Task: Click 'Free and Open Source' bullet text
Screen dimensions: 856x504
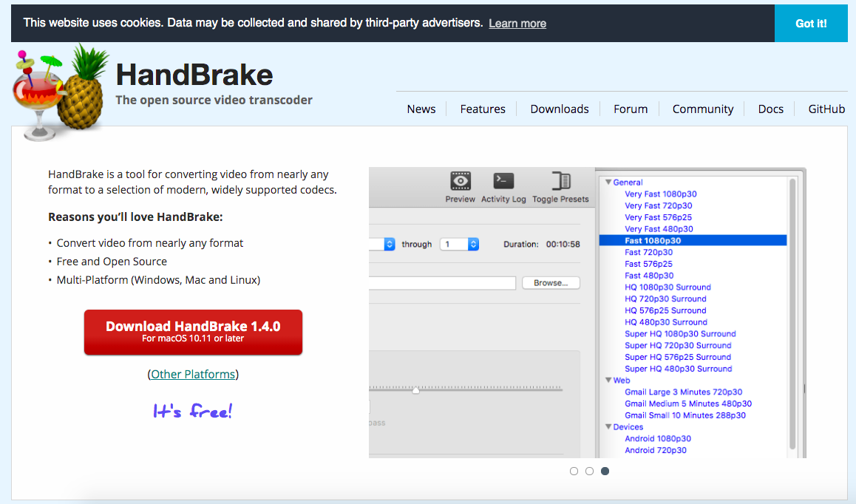Action: tap(112, 262)
